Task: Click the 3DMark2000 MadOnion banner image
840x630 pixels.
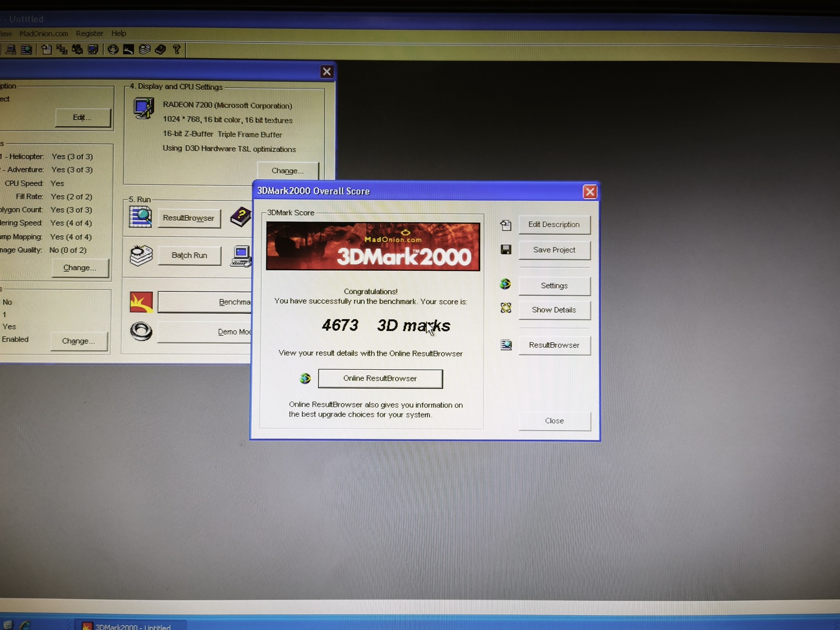Action: click(x=373, y=247)
